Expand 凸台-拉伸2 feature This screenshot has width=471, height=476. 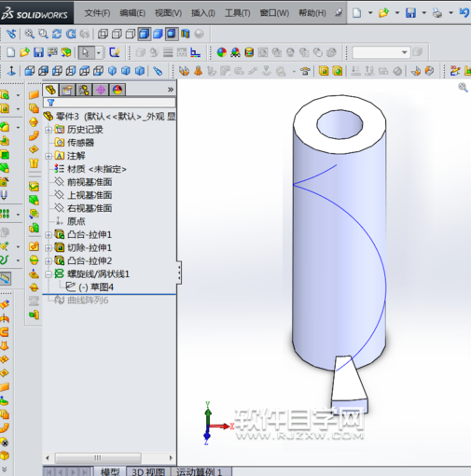pyautogui.click(x=48, y=261)
